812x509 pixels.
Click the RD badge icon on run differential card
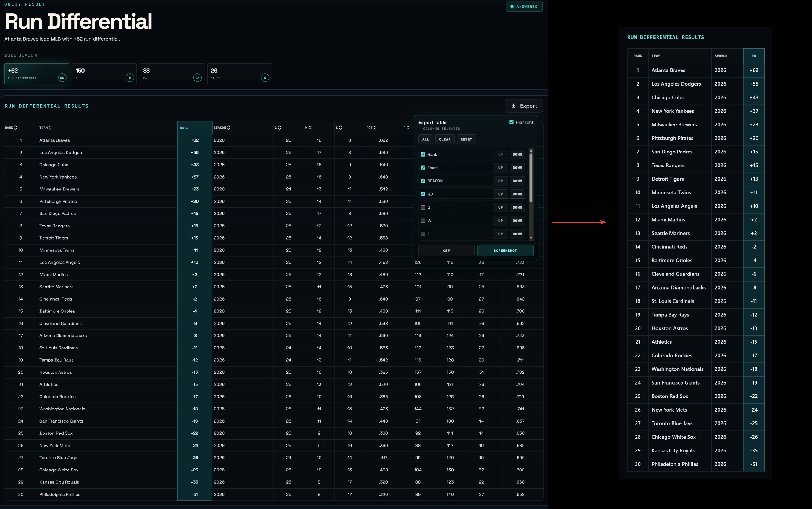click(x=62, y=78)
